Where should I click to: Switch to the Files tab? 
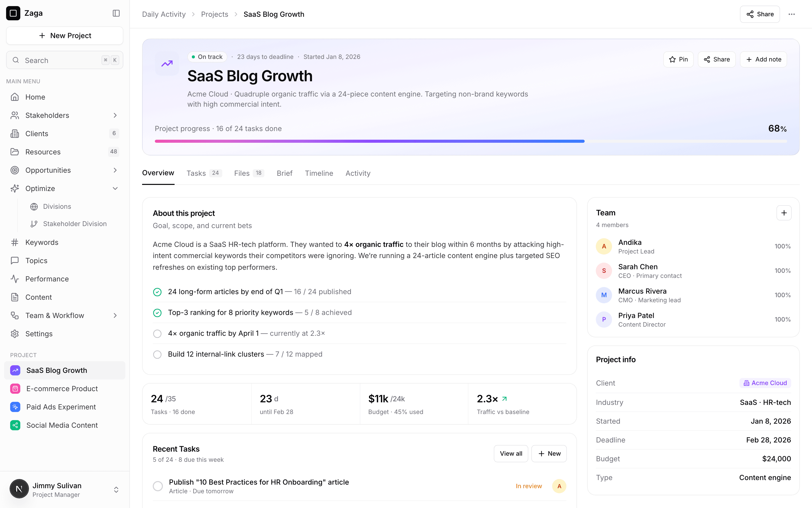(249, 173)
